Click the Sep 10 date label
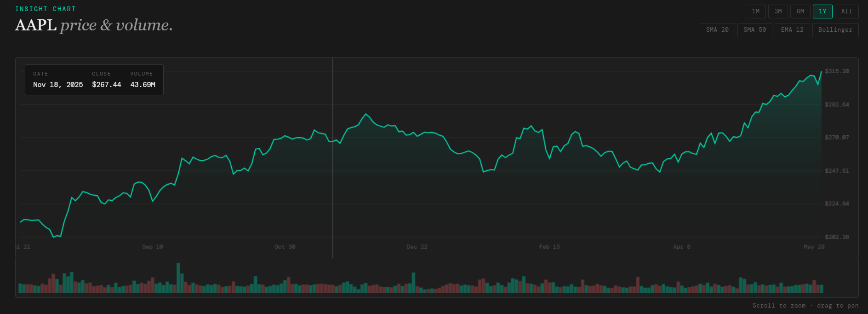868x314 pixels. [x=153, y=247]
